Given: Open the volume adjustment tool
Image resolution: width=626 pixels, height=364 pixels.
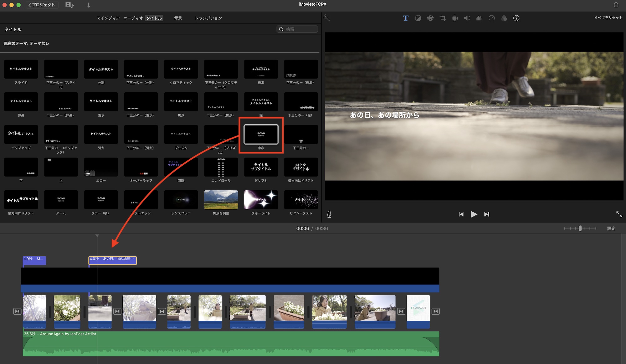Looking at the screenshot, I should [467, 18].
